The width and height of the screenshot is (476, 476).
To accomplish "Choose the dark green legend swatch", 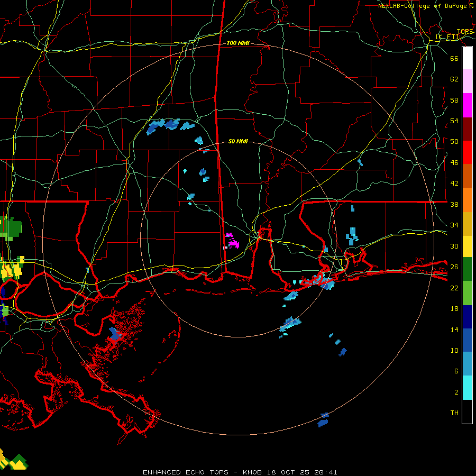I will click(467, 269).
